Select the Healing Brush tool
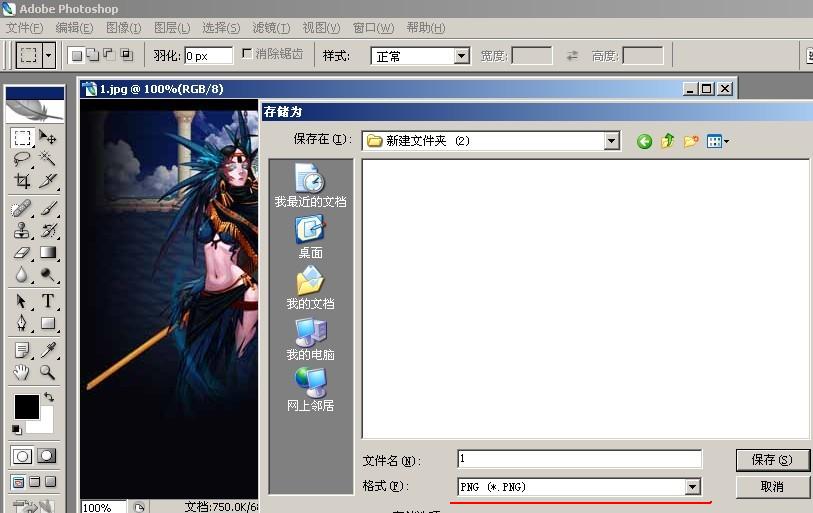The width and height of the screenshot is (813, 513). pyautogui.click(x=22, y=209)
